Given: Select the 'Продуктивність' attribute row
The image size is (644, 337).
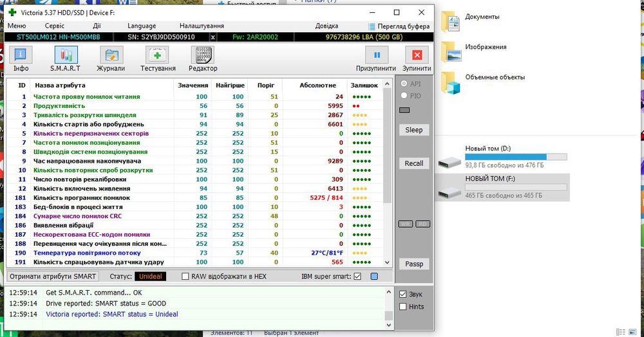Looking at the screenshot, I should pos(194,105).
